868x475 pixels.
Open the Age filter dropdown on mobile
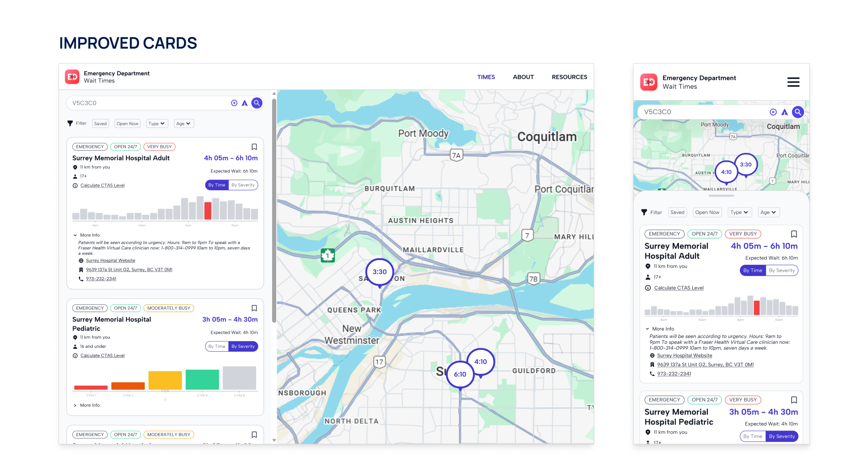tap(768, 212)
